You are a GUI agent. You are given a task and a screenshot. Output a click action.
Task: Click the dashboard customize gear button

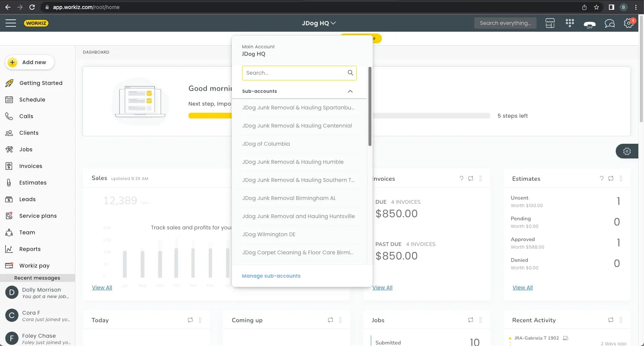pos(627,151)
